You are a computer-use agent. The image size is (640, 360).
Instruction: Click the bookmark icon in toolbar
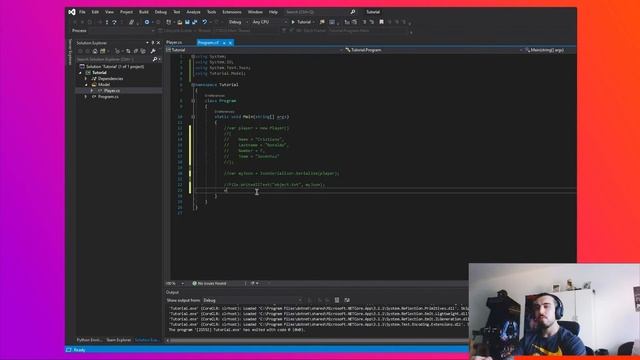point(382,22)
